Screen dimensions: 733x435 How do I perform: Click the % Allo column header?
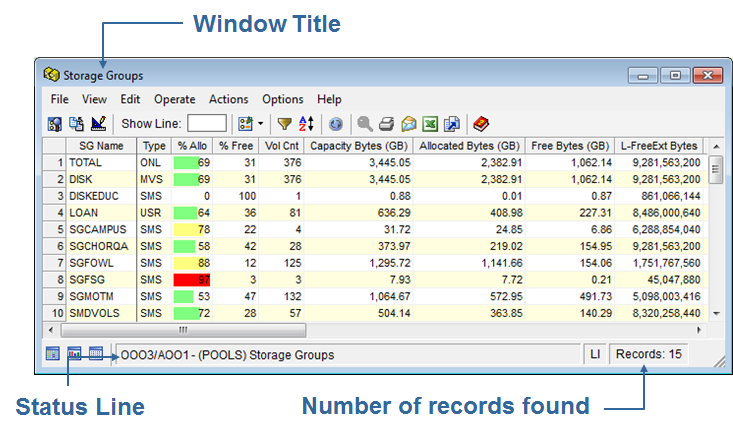[x=192, y=146]
